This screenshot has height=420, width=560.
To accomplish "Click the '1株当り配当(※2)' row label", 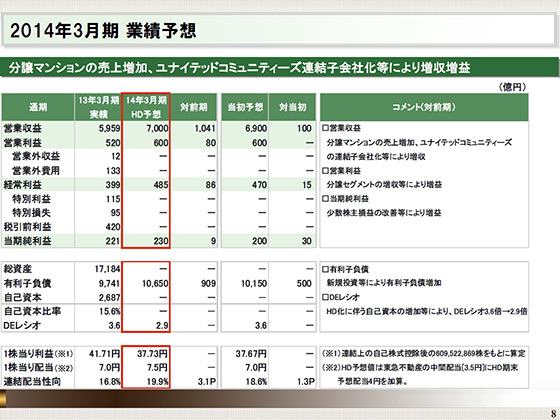I will (x=38, y=368).
